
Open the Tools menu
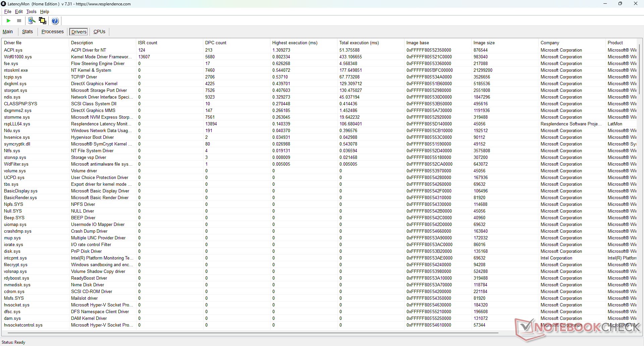coord(31,11)
